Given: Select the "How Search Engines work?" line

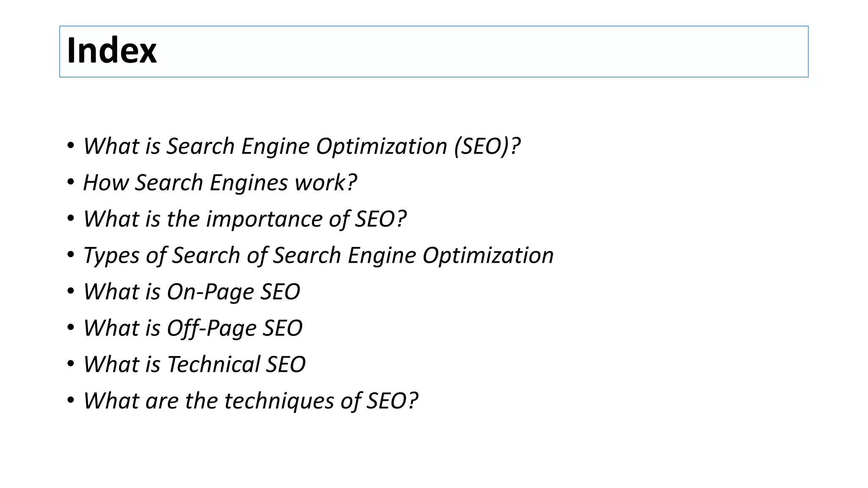Looking at the screenshot, I should (220, 183).
